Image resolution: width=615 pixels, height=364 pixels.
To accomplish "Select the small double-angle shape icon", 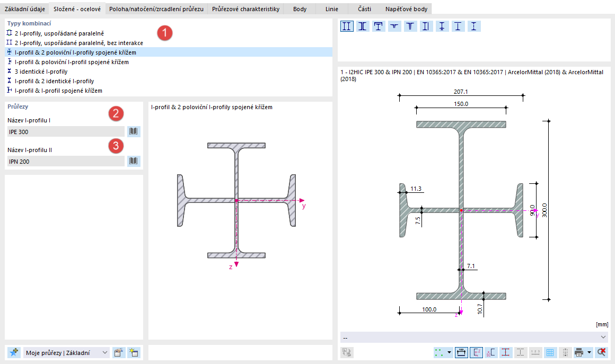I will click(394, 26).
